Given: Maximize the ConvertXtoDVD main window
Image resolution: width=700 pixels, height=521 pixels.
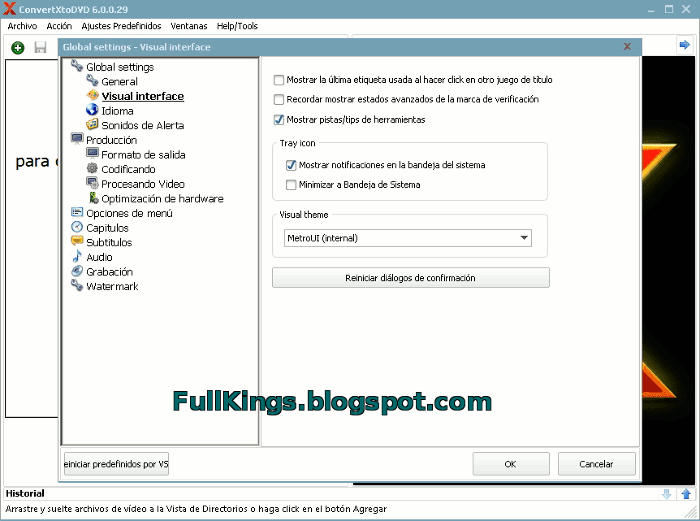Looking at the screenshot, I should [x=669, y=9].
